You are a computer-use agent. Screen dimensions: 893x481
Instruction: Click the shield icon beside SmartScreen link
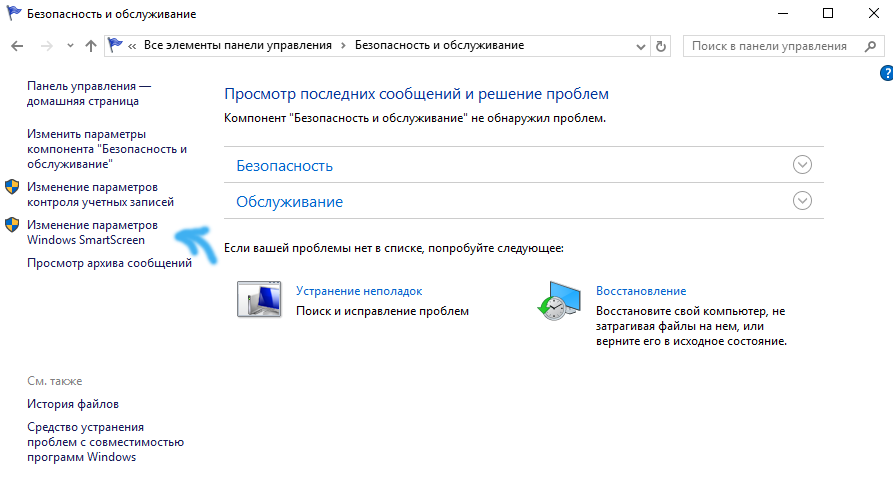coord(12,225)
